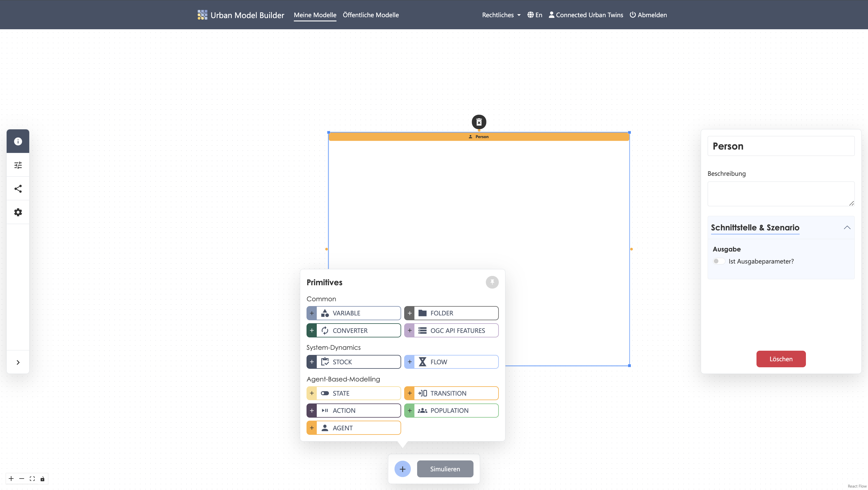Add an OGC API Features primitive
The image size is (868, 490).
point(451,330)
